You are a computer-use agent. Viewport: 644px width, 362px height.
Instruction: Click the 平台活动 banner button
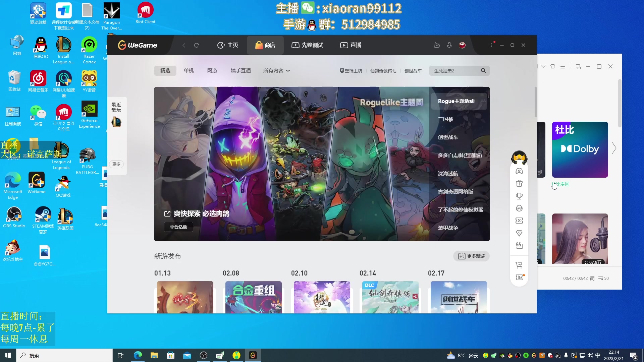(x=178, y=227)
